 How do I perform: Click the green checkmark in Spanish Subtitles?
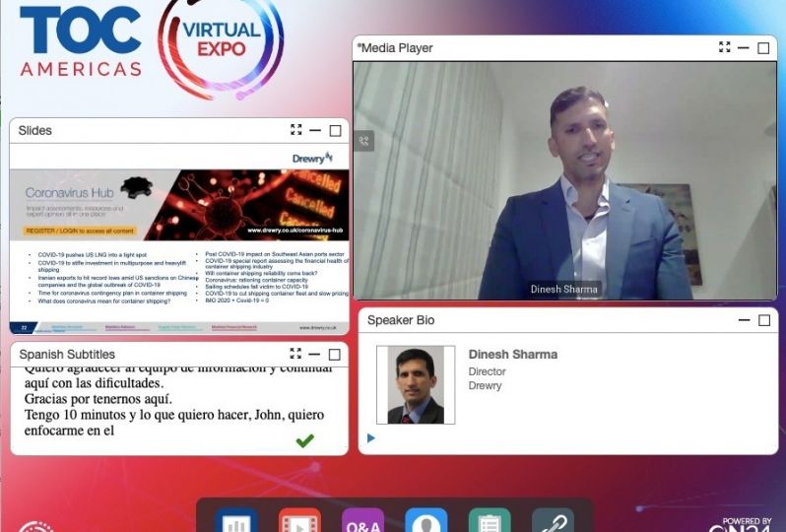pos(304,440)
